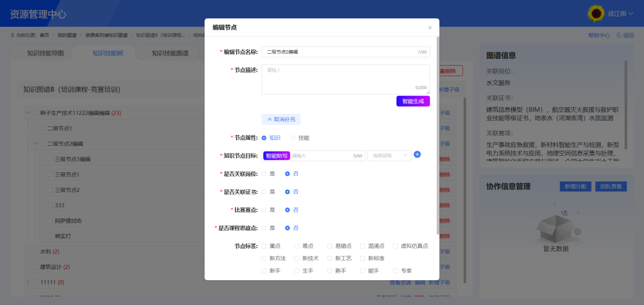The image size is (644, 305).
Task: Check the 重点 node tag checkbox
Action: click(265, 246)
